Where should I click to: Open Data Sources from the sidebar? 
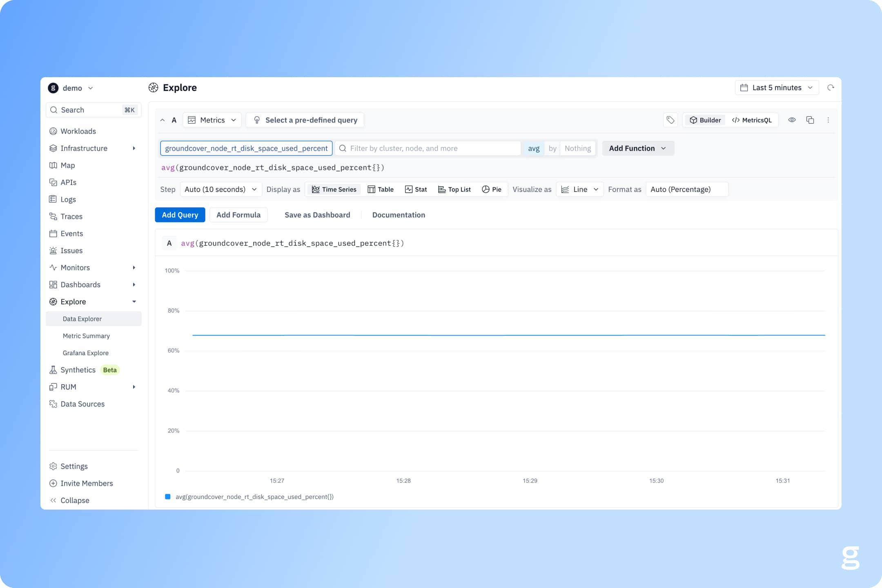click(82, 404)
